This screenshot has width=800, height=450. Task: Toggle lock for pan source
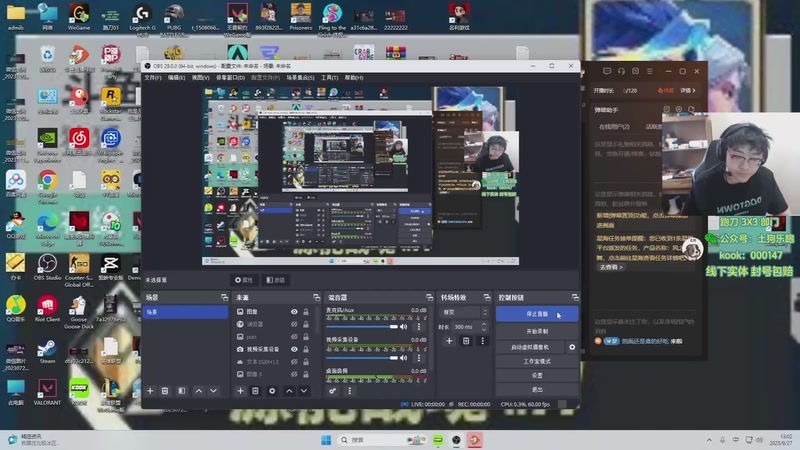tap(306, 337)
